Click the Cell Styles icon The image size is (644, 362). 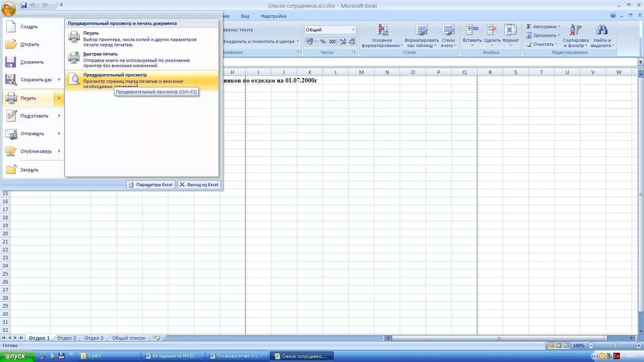click(448, 30)
